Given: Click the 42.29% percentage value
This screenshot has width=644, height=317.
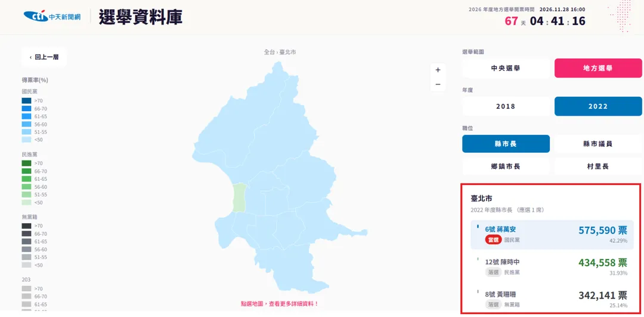Looking at the screenshot, I should point(618,241).
